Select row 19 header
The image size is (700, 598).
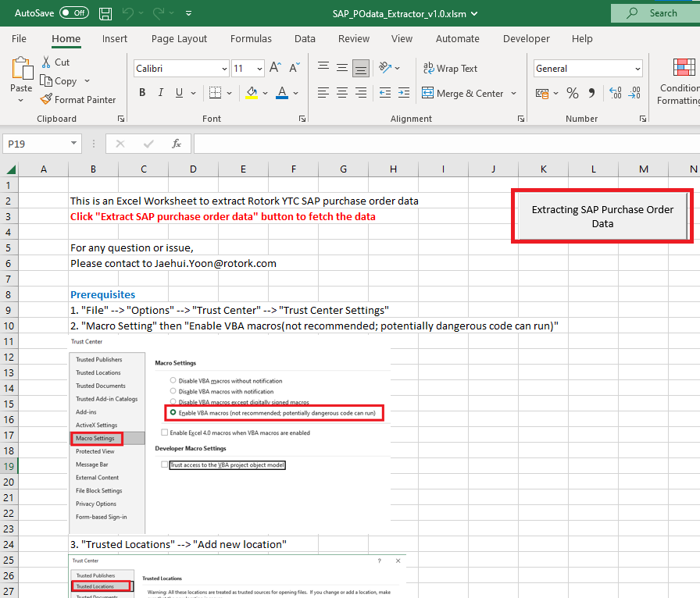[9, 466]
